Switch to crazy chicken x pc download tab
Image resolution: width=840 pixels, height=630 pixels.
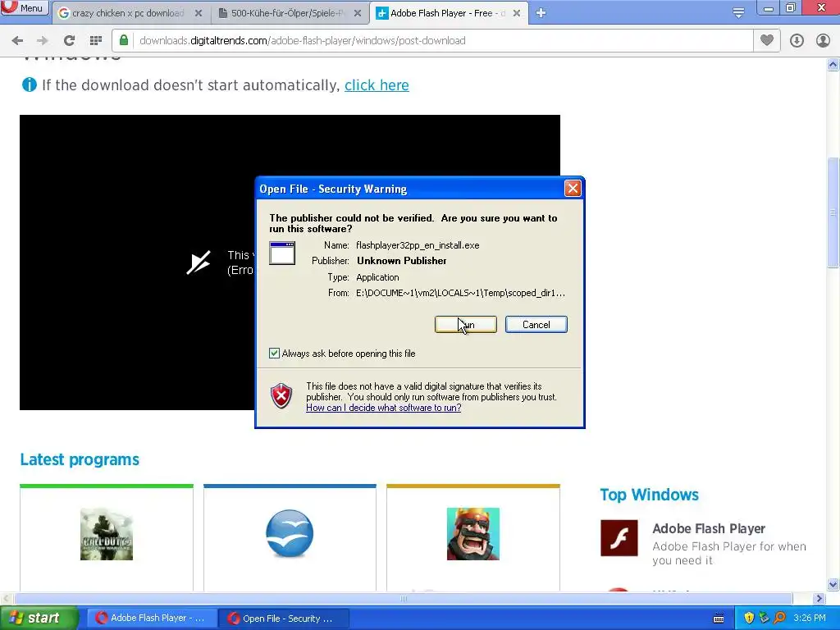(x=127, y=13)
